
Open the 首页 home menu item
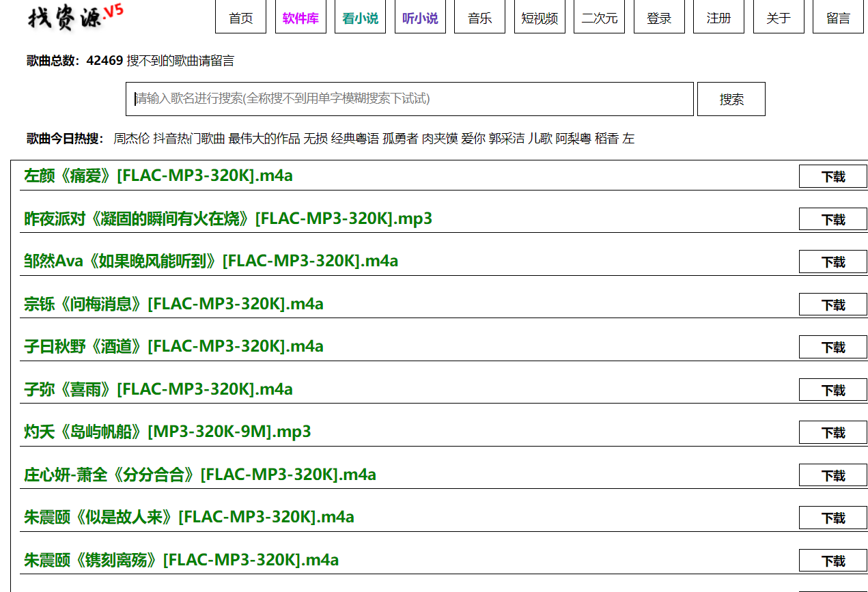pos(240,17)
